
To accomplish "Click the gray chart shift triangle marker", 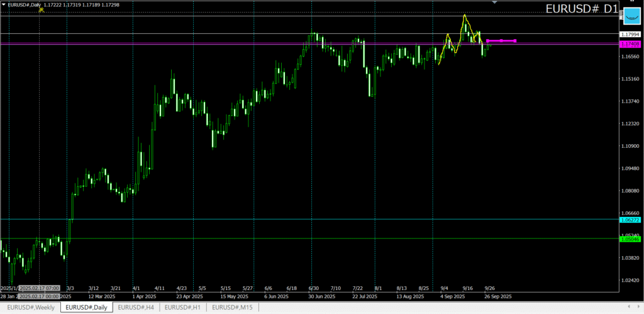I will 494,3.
